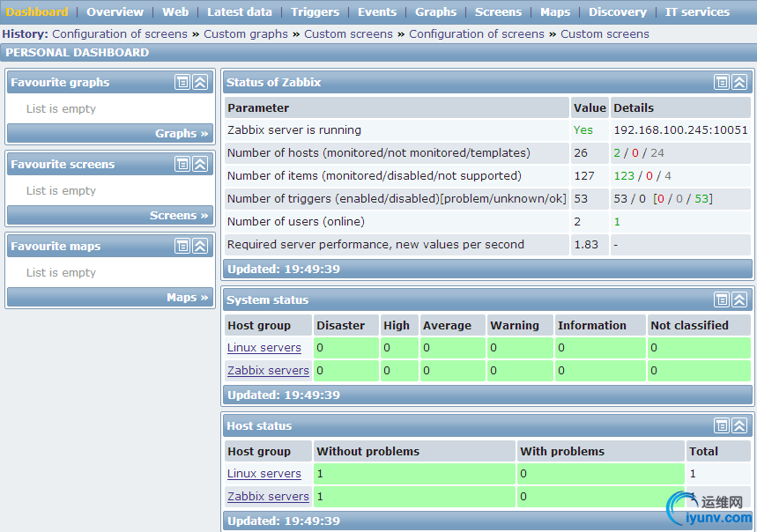Click the '2 / 0 / 24' hosts details
The width and height of the screenshot is (757, 532).
coord(639,153)
